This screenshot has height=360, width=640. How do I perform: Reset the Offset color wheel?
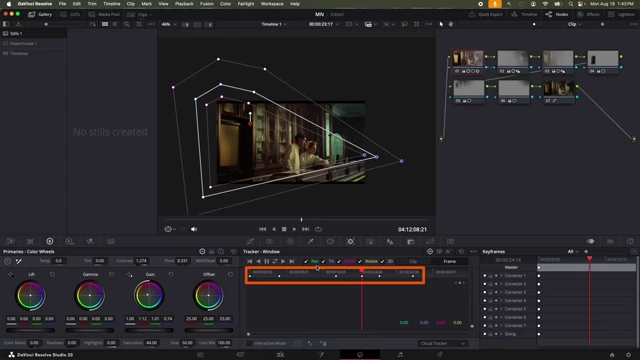pos(230,274)
